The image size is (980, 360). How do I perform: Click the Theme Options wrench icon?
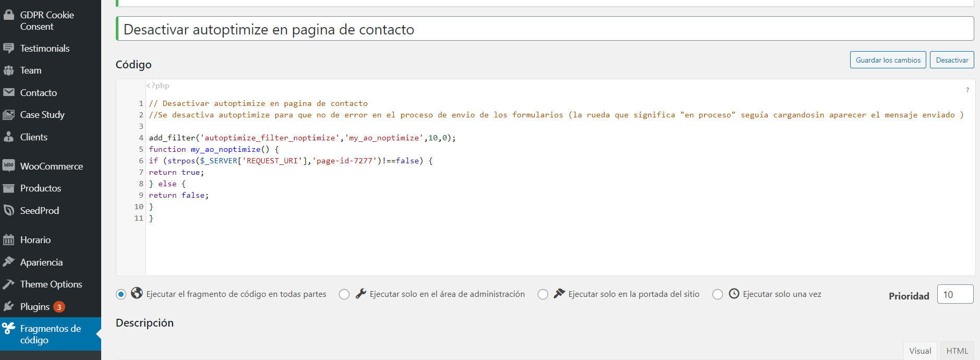(x=9, y=284)
